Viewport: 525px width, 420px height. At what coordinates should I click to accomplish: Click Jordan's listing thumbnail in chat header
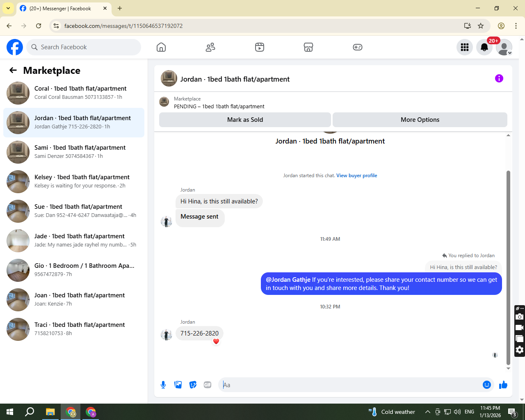coord(169,78)
